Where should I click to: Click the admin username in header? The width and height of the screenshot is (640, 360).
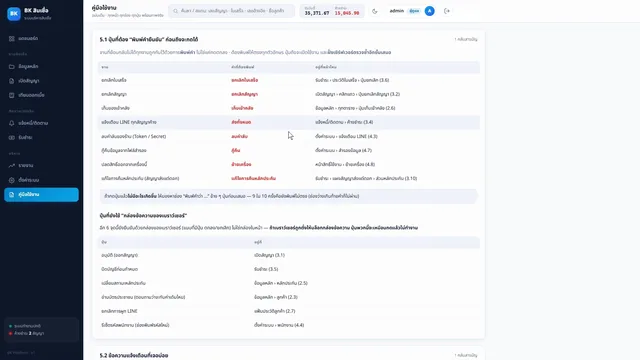pos(397,11)
